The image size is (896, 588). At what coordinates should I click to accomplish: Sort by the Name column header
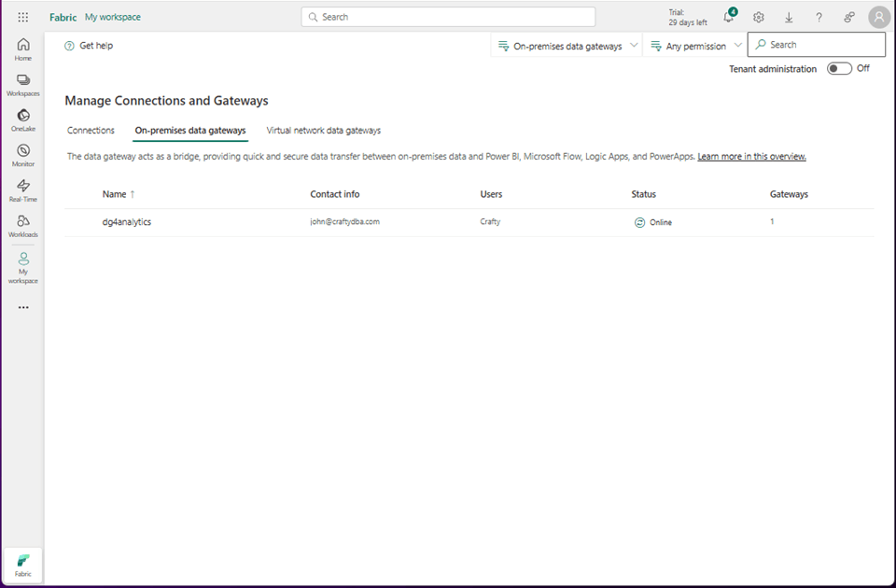119,194
